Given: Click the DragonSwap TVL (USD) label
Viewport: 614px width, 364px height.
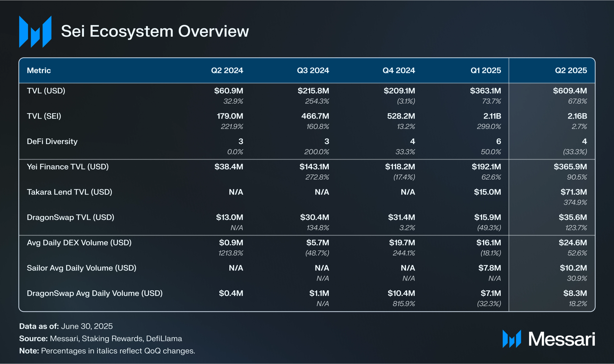Looking at the screenshot, I should pyautogui.click(x=71, y=217).
